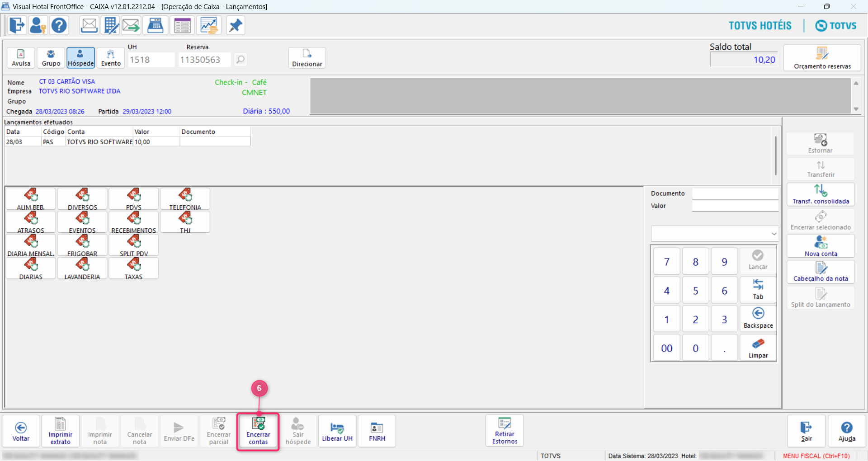Select the THJ posting category
The width and height of the screenshot is (868, 461).
tap(185, 222)
